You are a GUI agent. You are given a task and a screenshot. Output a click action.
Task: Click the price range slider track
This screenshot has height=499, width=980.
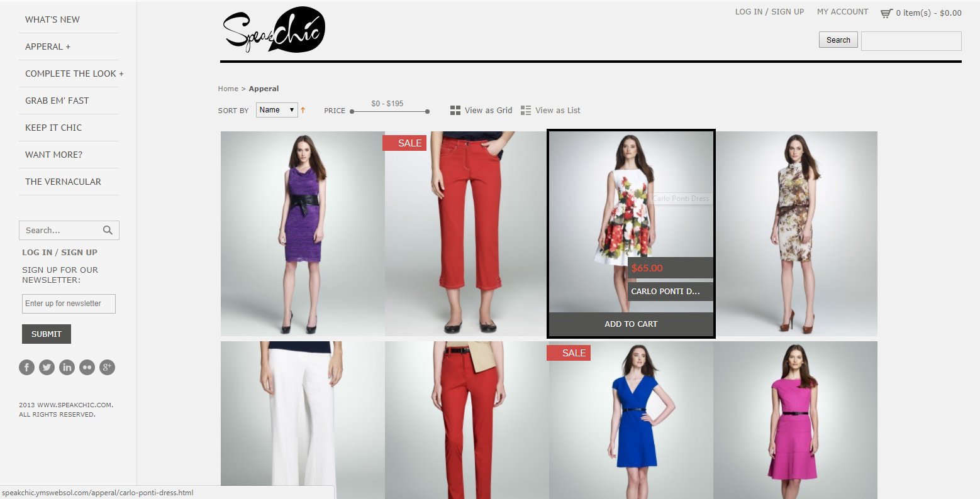[390, 111]
